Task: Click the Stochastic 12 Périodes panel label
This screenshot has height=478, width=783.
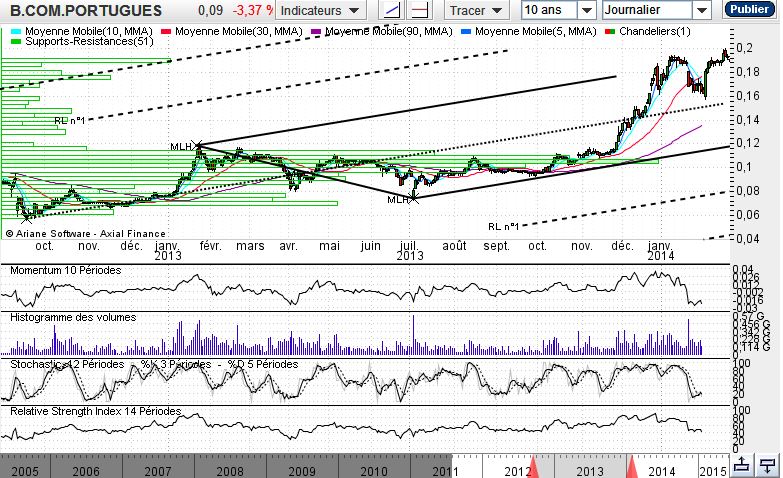Action: tap(67, 364)
